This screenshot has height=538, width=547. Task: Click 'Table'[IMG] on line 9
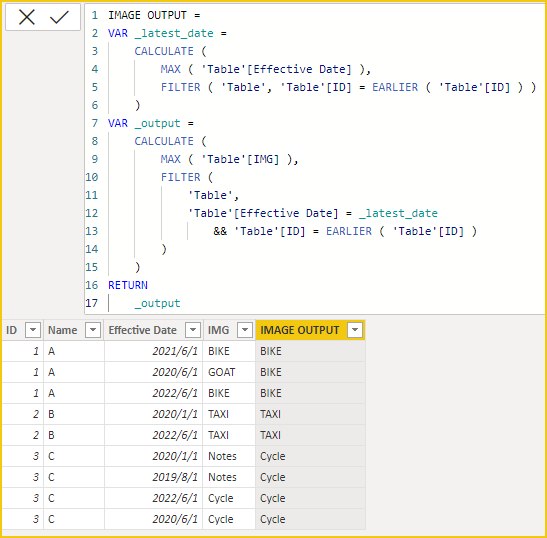click(240, 159)
